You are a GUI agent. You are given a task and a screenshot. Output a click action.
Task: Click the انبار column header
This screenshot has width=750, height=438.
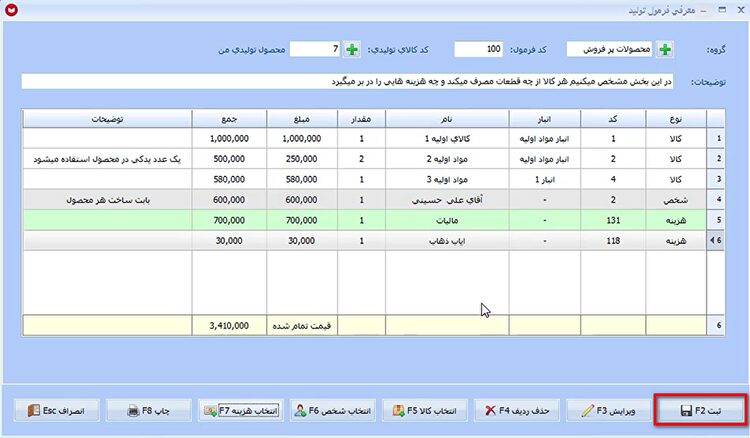click(545, 119)
